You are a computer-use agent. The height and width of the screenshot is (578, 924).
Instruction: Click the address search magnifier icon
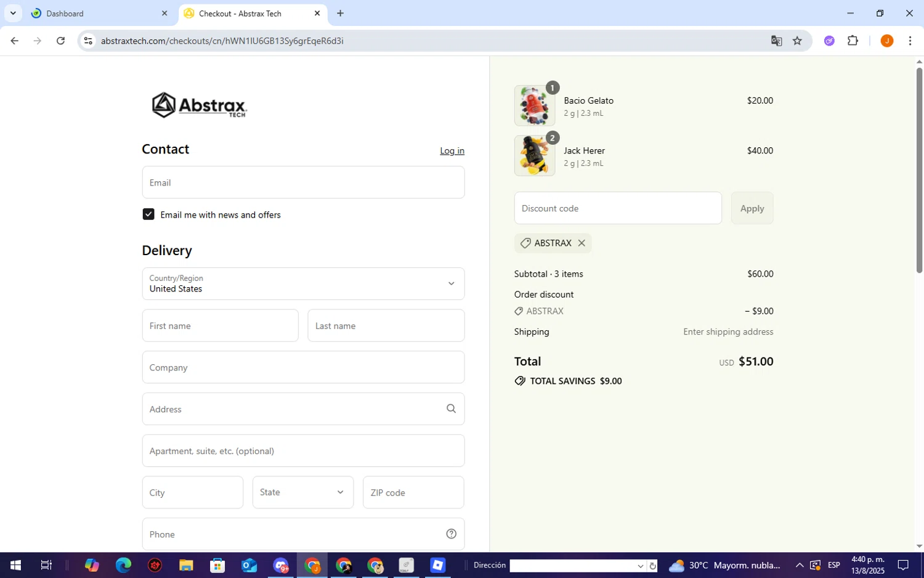(x=451, y=409)
